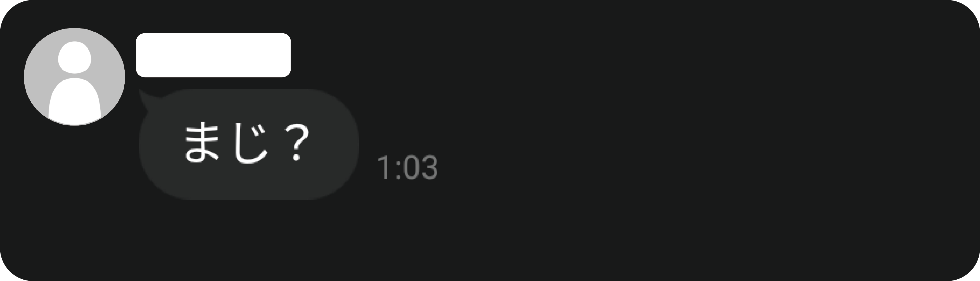The width and height of the screenshot is (980, 281).
Task: Select the speech bubble tail near the avatar
Action: [x=146, y=100]
